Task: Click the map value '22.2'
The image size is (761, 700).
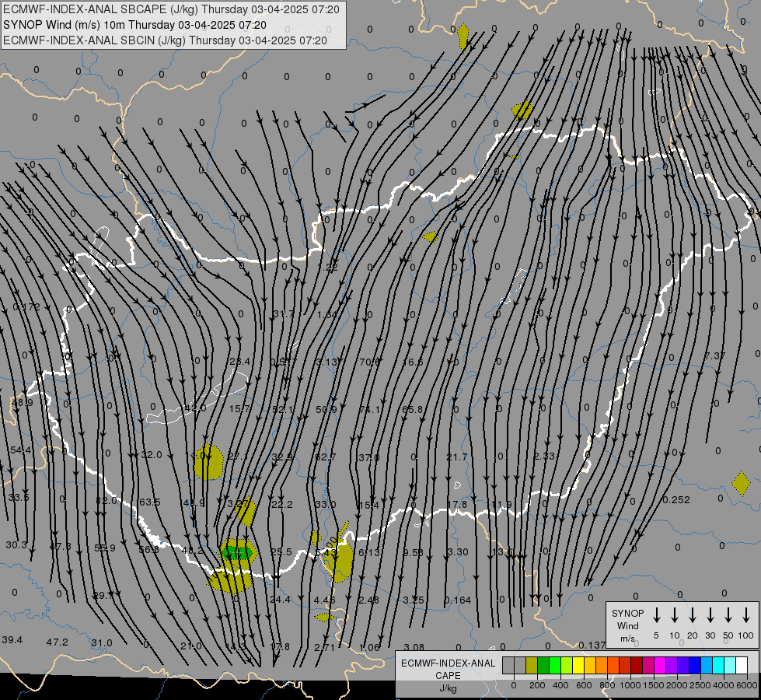Action: click(x=282, y=505)
